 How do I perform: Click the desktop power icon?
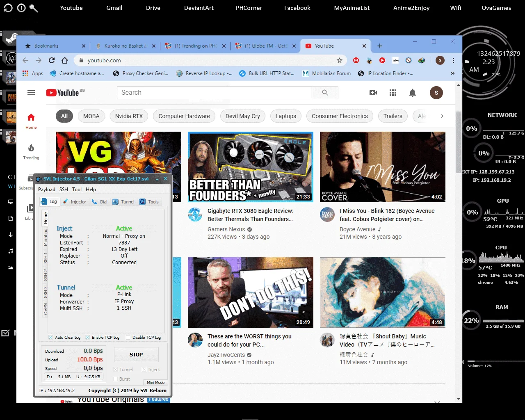[x=21, y=8]
